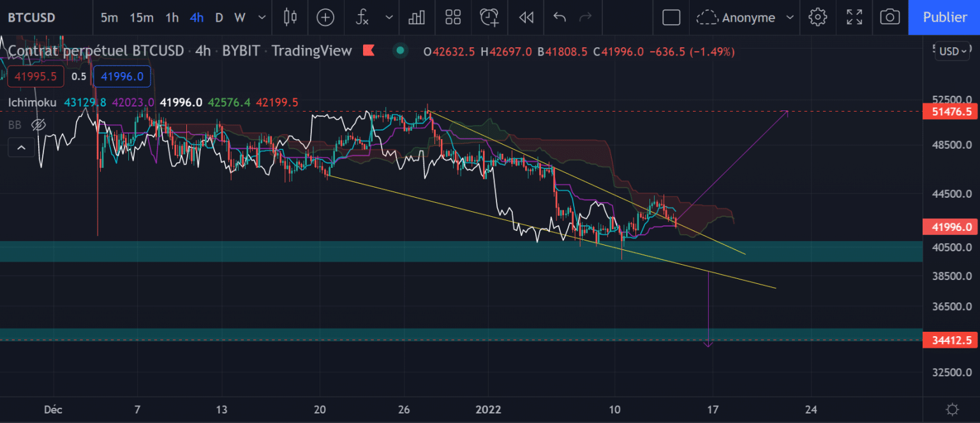The height and width of the screenshot is (423, 980).
Task: Switch to the 1h timeframe
Action: (x=172, y=17)
